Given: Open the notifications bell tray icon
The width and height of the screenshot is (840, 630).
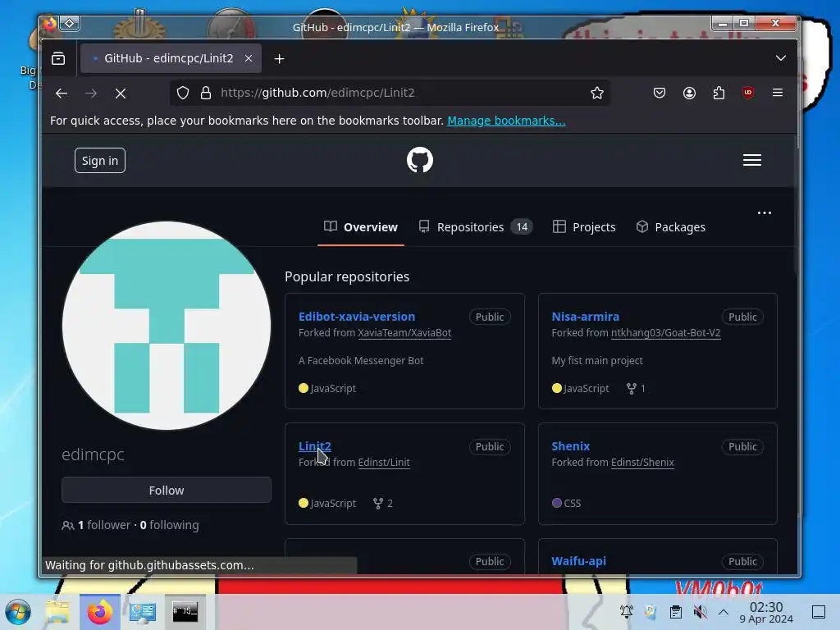Looking at the screenshot, I should tap(626, 612).
